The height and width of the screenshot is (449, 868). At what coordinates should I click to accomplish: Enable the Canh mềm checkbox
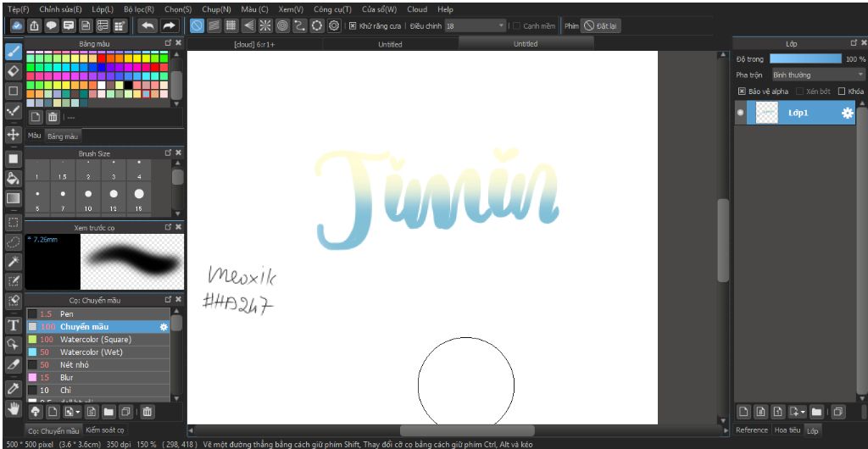pyautogui.click(x=516, y=26)
